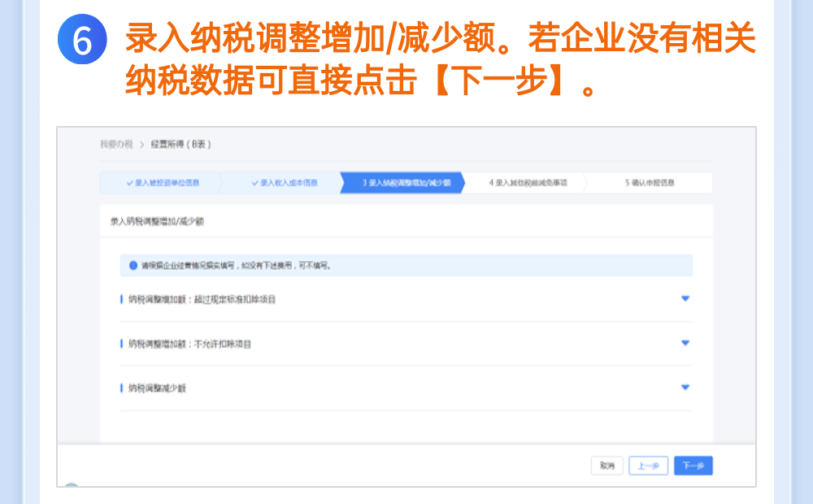Screen dimensions: 813x504
Task: Click the 录入纳税调整增加/减少额 section heading
Action: 156,220
